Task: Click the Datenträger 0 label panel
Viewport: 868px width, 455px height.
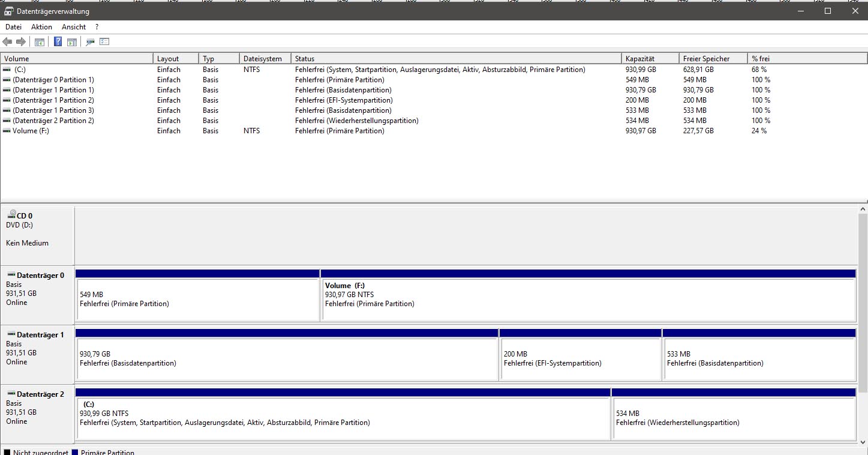Action: click(x=38, y=295)
